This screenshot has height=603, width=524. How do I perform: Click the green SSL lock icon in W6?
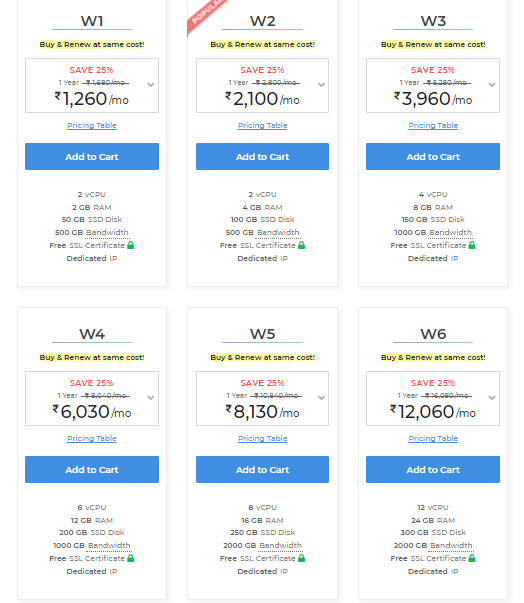click(x=472, y=558)
